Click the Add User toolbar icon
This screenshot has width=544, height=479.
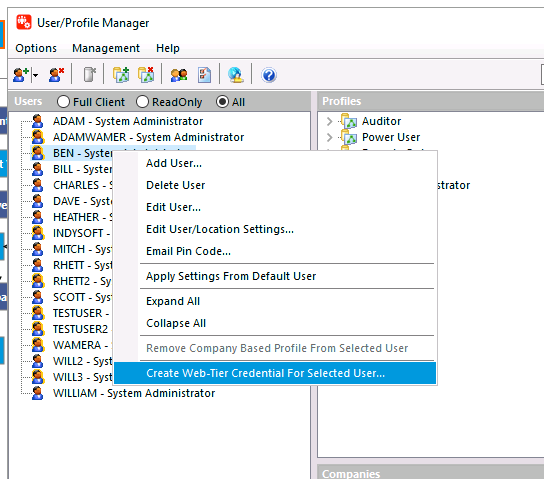[x=20, y=75]
